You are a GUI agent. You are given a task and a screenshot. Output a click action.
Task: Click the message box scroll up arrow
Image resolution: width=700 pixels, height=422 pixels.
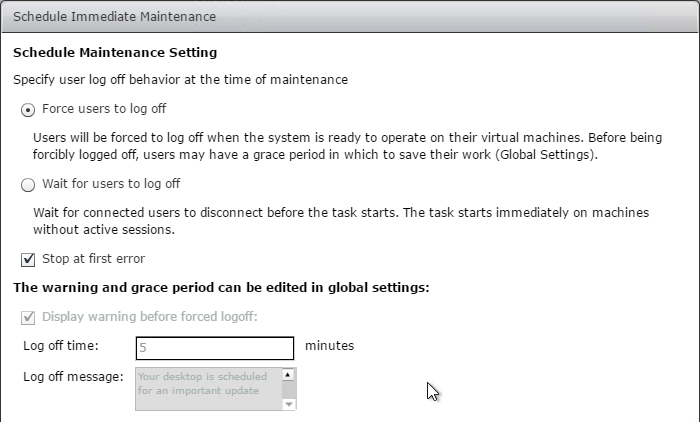point(288,375)
